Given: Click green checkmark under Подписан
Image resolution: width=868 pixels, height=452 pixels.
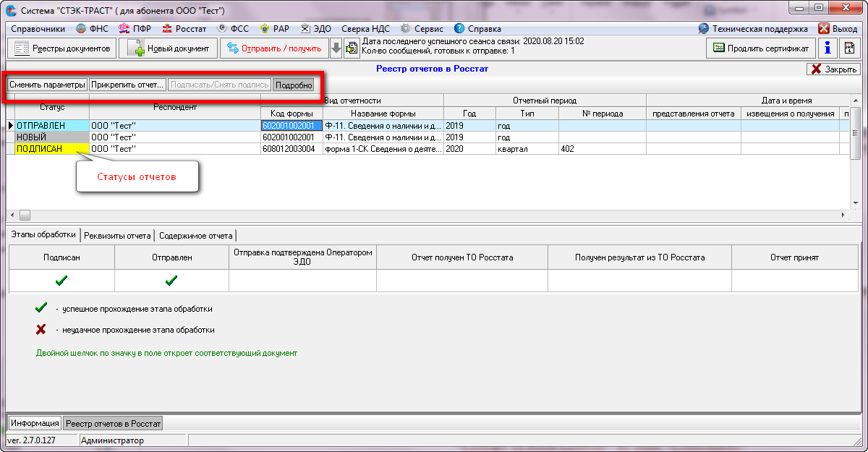Looking at the screenshot, I should [x=61, y=280].
